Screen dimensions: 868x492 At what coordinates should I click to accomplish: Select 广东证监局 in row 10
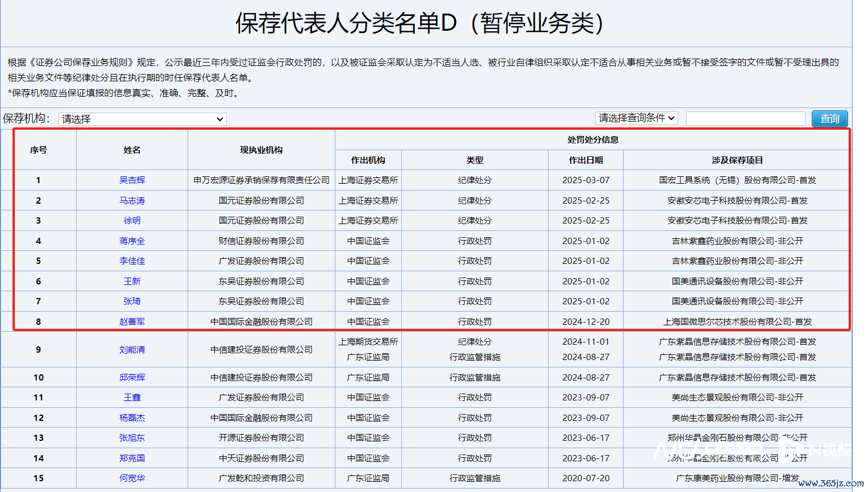[x=368, y=377]
